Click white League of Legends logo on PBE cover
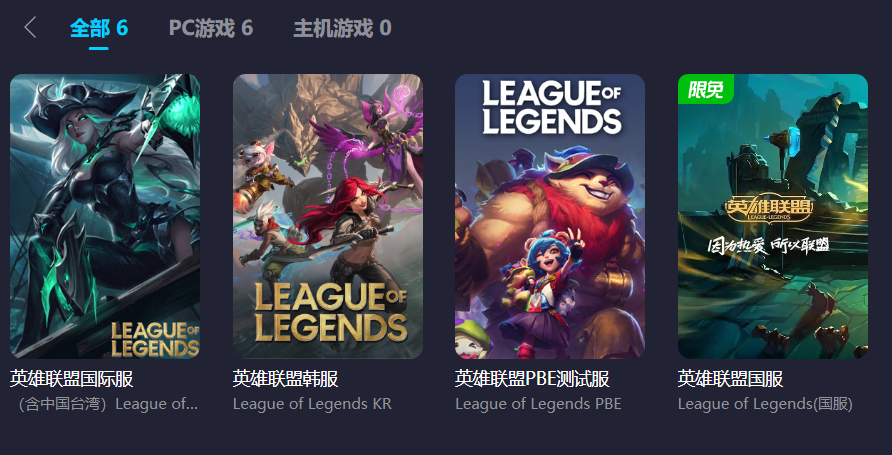This screenshot has width=892, height=455. point(552,107)
